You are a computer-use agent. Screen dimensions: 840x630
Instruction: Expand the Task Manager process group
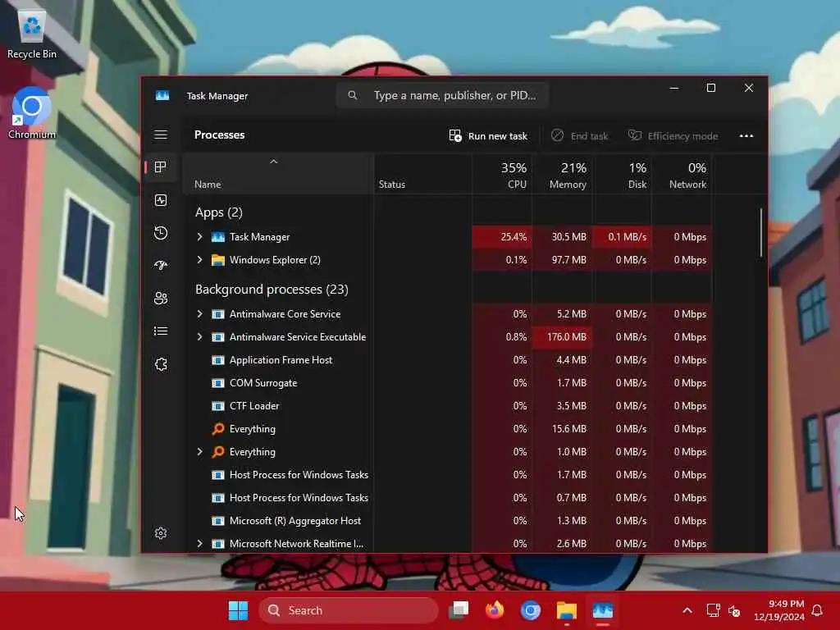(200, 237)
